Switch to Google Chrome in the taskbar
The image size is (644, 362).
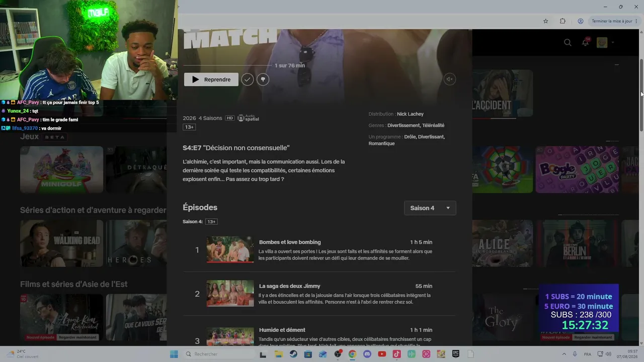click(x=352, y=354)
